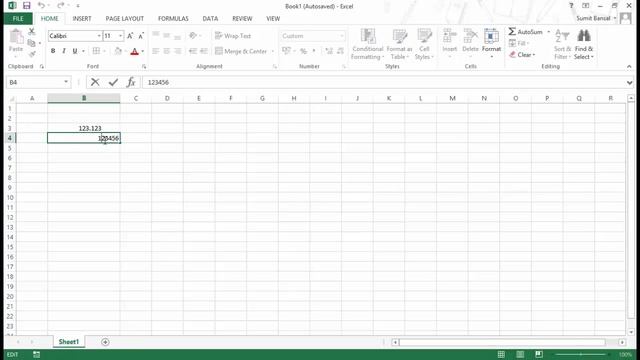Switch to the DATA tab
Screen dimensions: 640x360
210,19
